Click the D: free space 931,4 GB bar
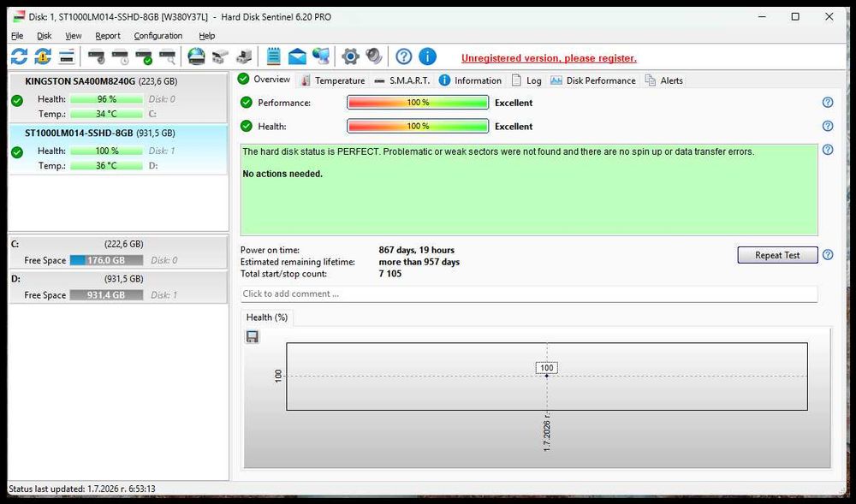The image size is (856, 504). coord(106,294)
